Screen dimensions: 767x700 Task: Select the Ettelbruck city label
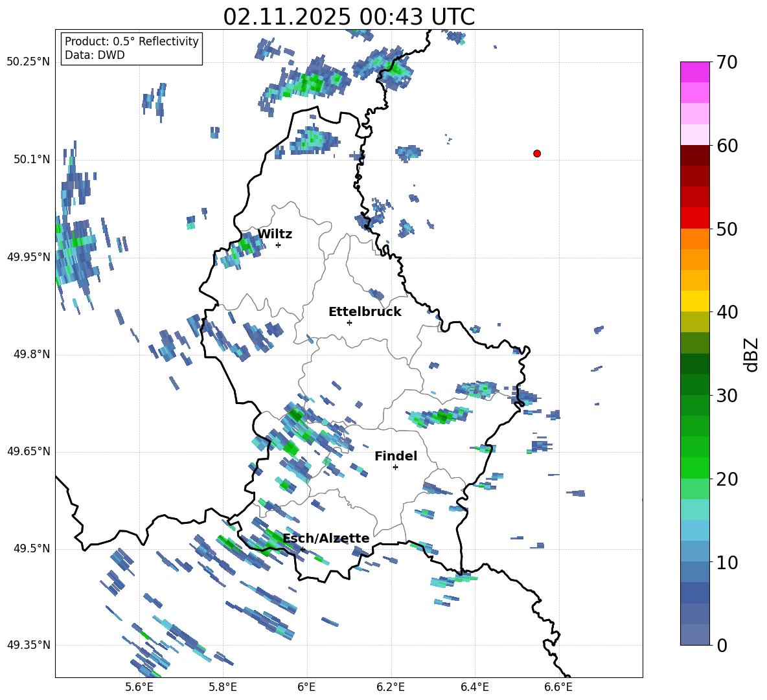(x=365, y=312)
